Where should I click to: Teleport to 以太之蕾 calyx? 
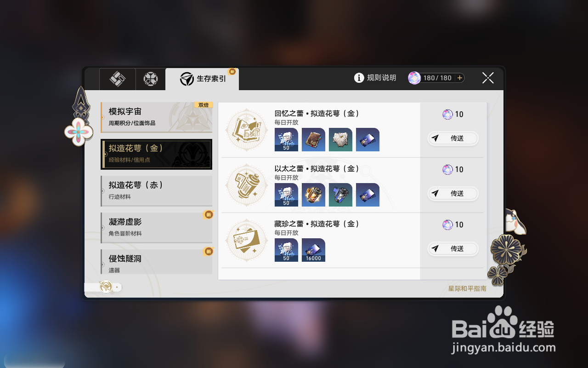tap(453, 193)
